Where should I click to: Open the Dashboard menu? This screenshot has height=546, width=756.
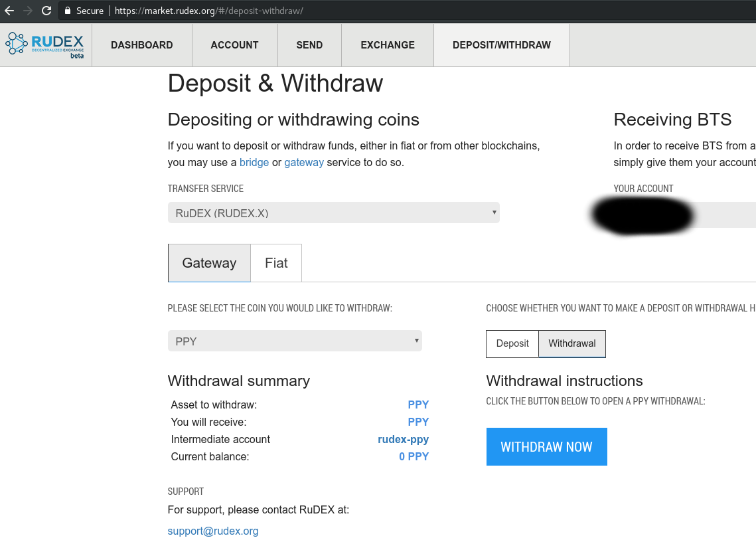coord(142,45)
